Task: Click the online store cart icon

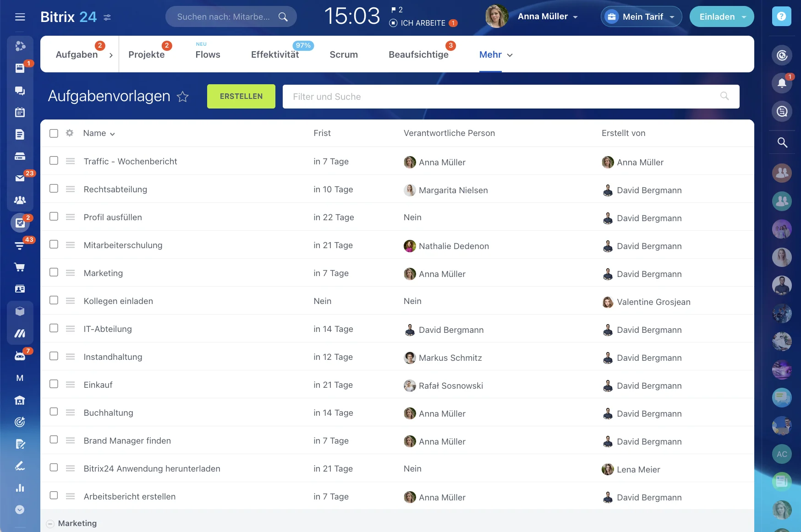Action: point(20,267)
